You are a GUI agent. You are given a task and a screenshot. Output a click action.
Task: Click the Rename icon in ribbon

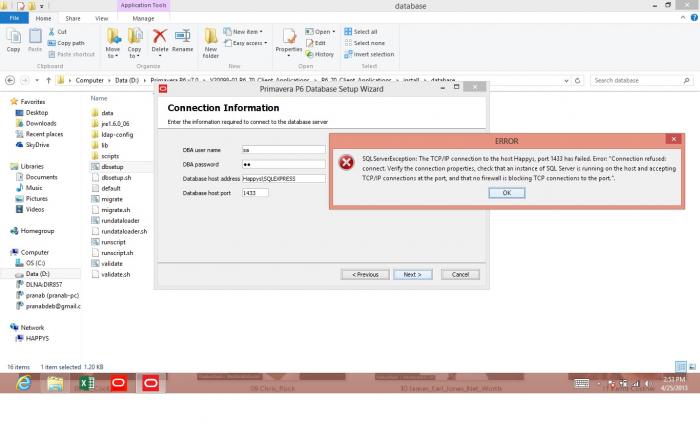[182, 36]
